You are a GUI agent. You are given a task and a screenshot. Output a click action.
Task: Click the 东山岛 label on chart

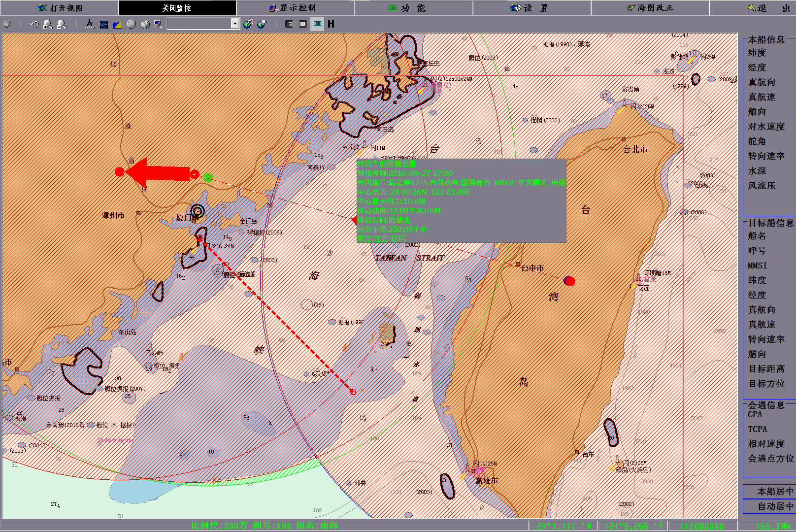(x=127, y=332)
